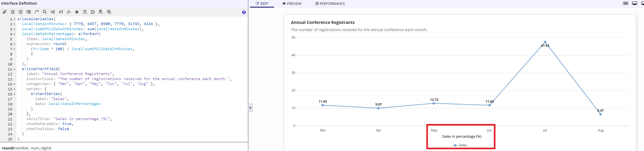644x151 pixels.
Task: Collapse the editor pane with the left arrow
Action: tap(251, 108)
